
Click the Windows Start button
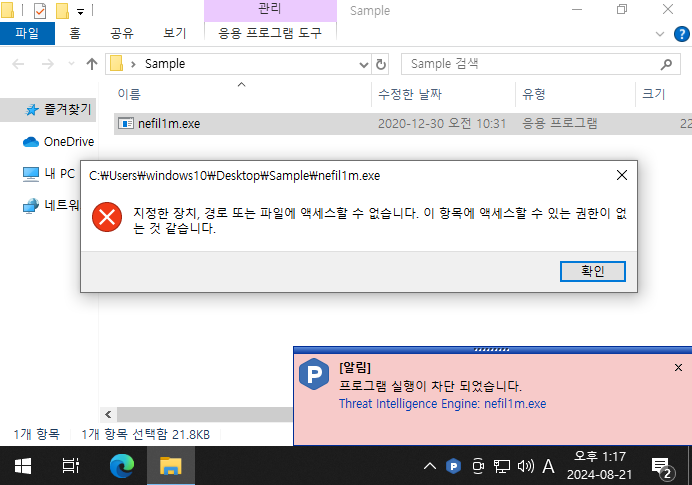22,465
